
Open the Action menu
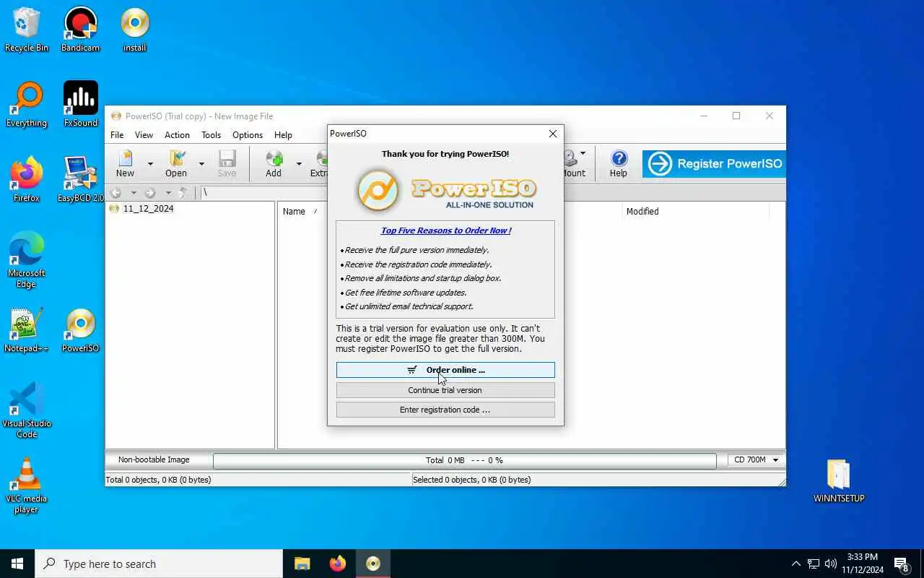177,135
